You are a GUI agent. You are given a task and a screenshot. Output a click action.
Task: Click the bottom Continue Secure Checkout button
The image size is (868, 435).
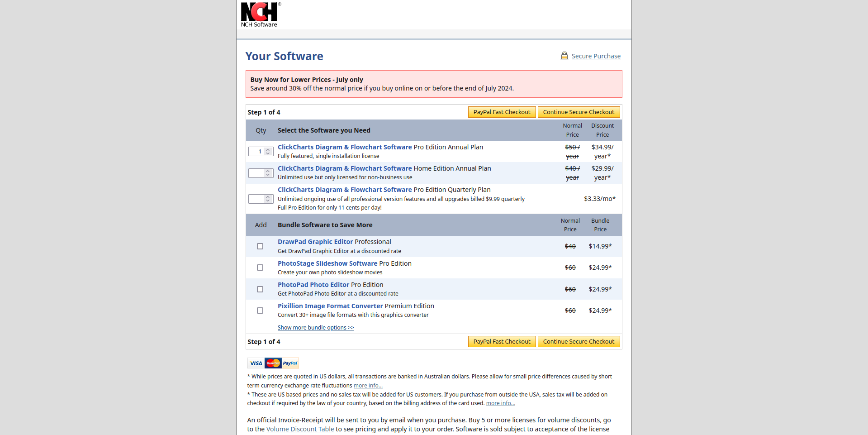[579, 341]
